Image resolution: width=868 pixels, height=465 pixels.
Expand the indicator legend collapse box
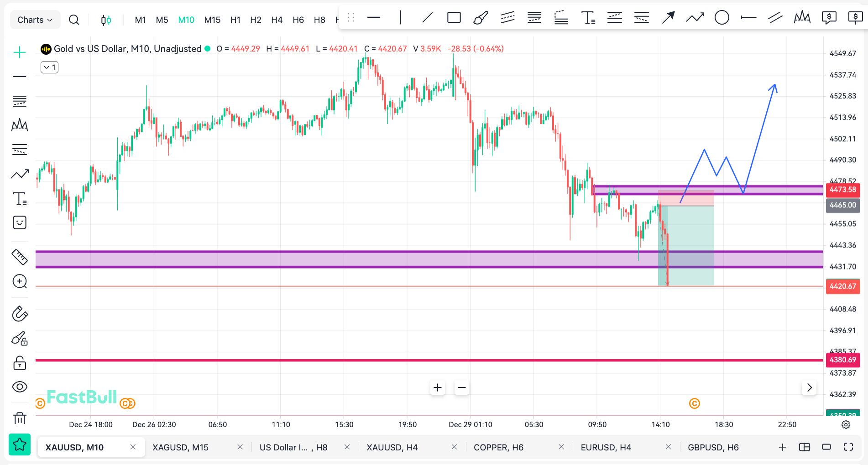pos(50,67)
